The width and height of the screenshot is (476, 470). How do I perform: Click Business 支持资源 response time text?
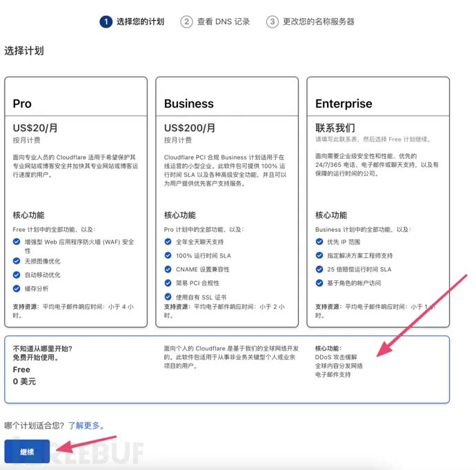point(224,311)
